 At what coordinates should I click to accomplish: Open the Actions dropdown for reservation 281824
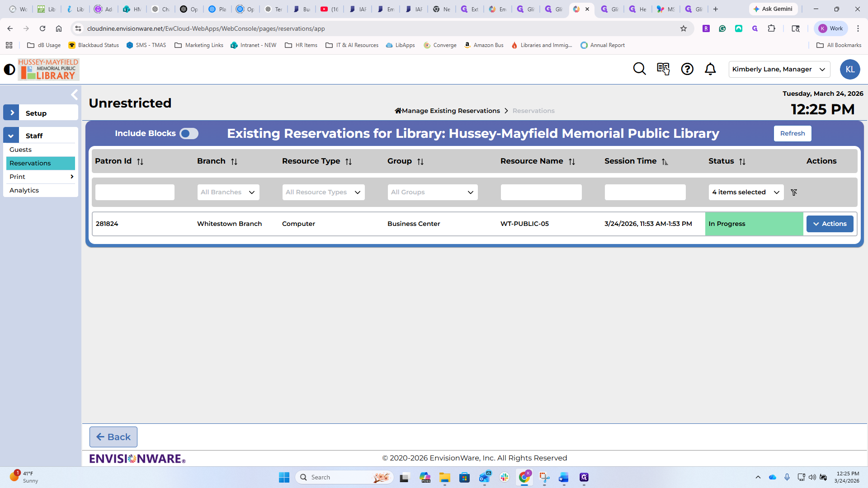(830, 224)
